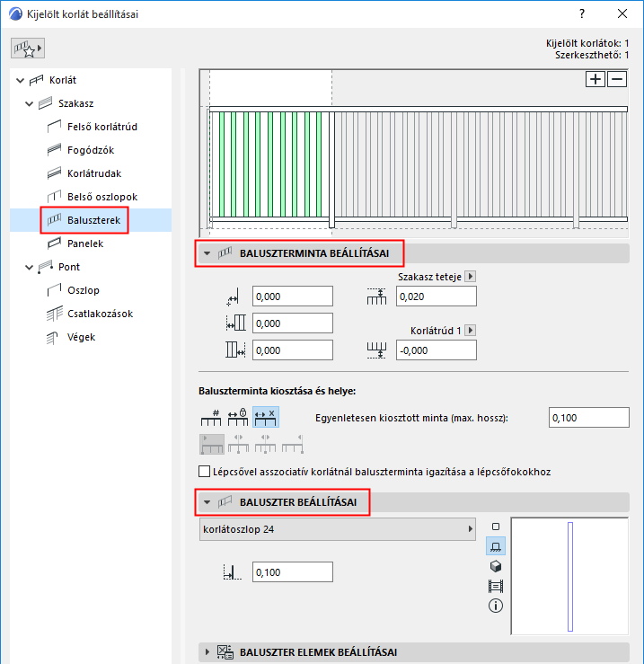Show baluster 3D view preview

point(496,566)
